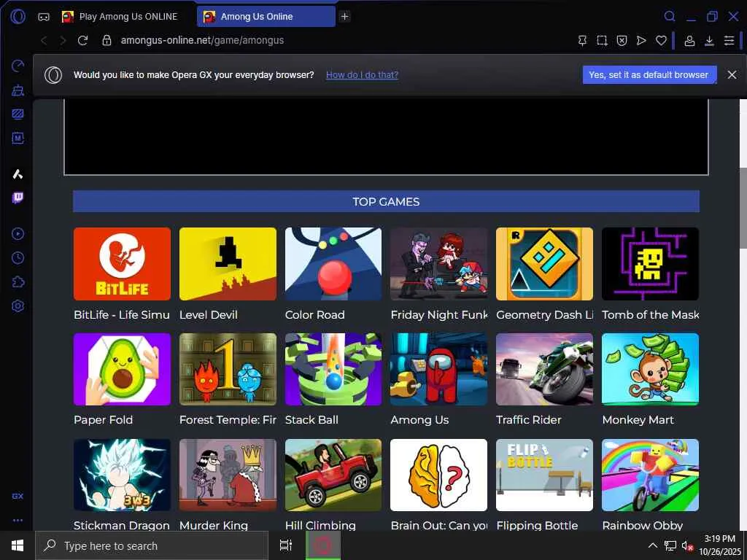747x560 pixels.
Task: Open the Opera GX main menu logo
Action: pyautogui.click(x=18, y=17)
